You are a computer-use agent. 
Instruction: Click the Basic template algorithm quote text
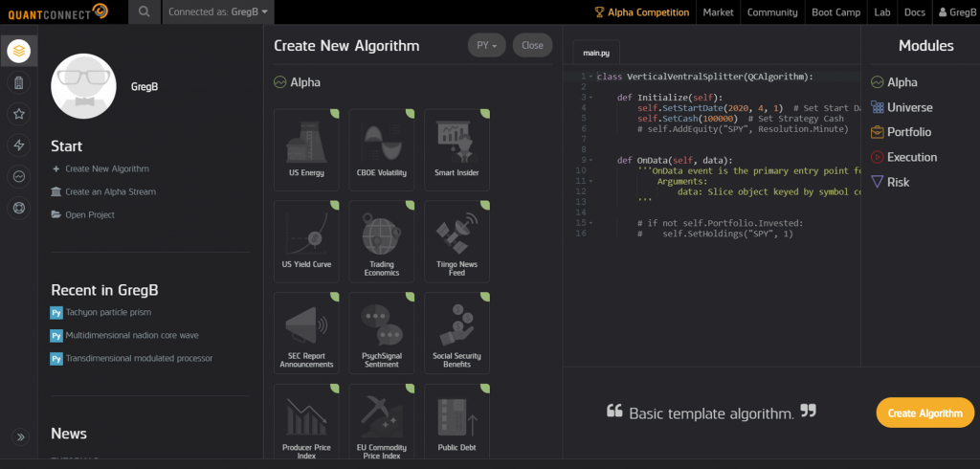[x=711, y=413]
